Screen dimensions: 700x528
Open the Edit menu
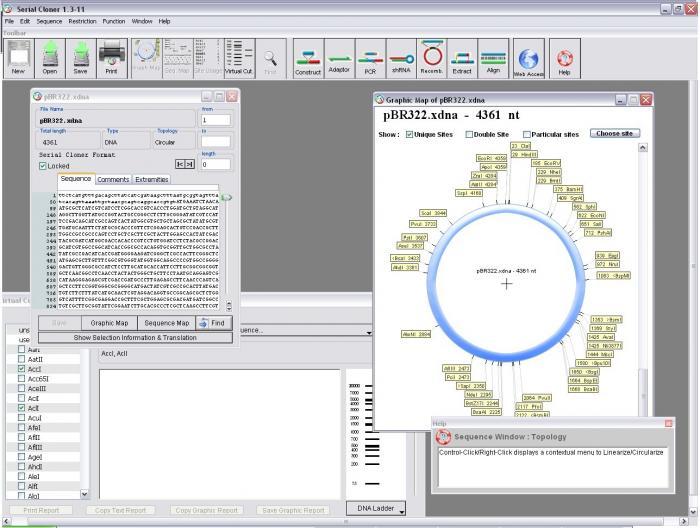[25, 21]
